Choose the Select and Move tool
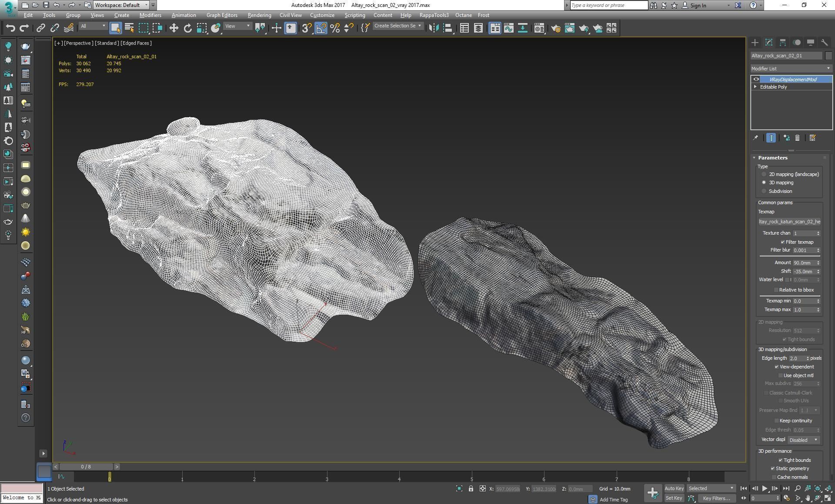Viewport: 835px width, 504px height. (174, 28)
